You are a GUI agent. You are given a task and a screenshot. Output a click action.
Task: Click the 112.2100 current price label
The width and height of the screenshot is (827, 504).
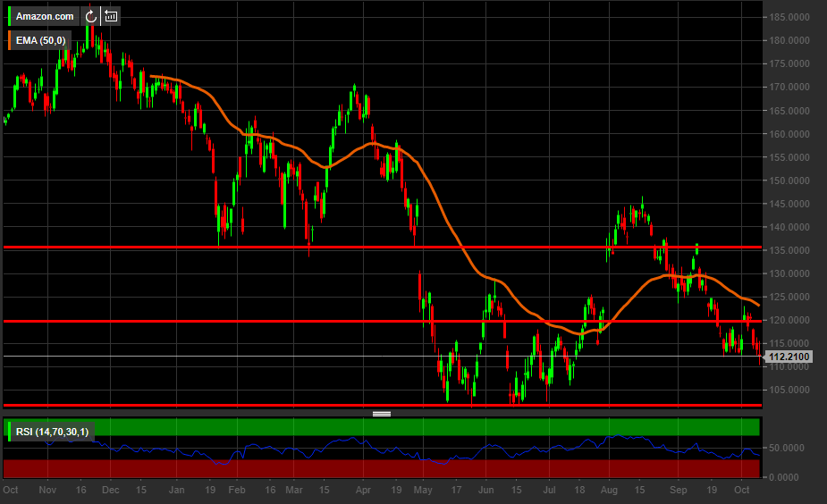point(789,357)
